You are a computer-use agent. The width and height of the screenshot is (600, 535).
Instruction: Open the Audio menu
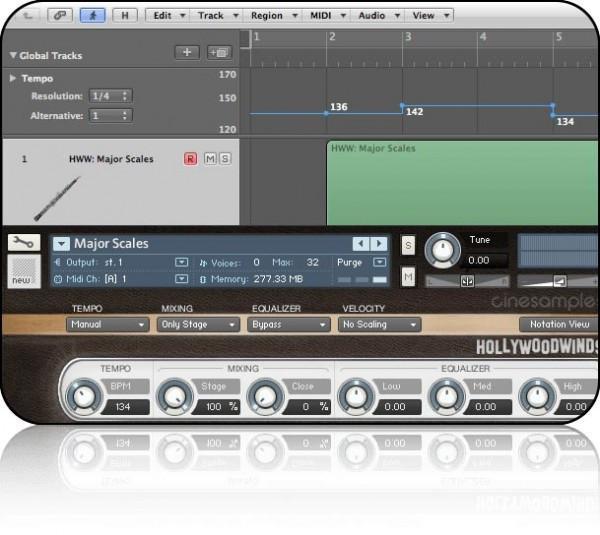pos(378,15)
